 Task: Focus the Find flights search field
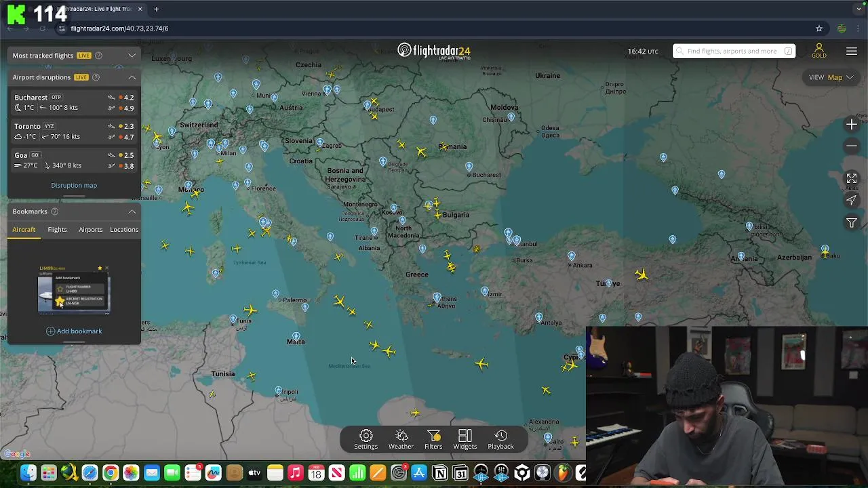[x=734, y=51]
